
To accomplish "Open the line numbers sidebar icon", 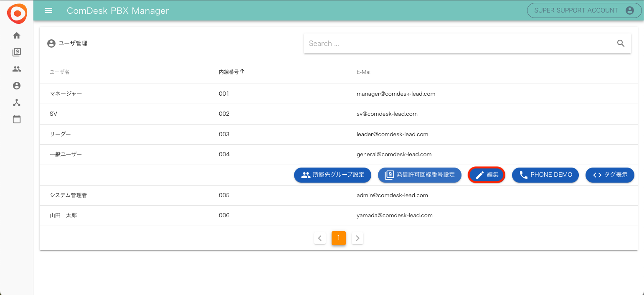I will (17, 52).
